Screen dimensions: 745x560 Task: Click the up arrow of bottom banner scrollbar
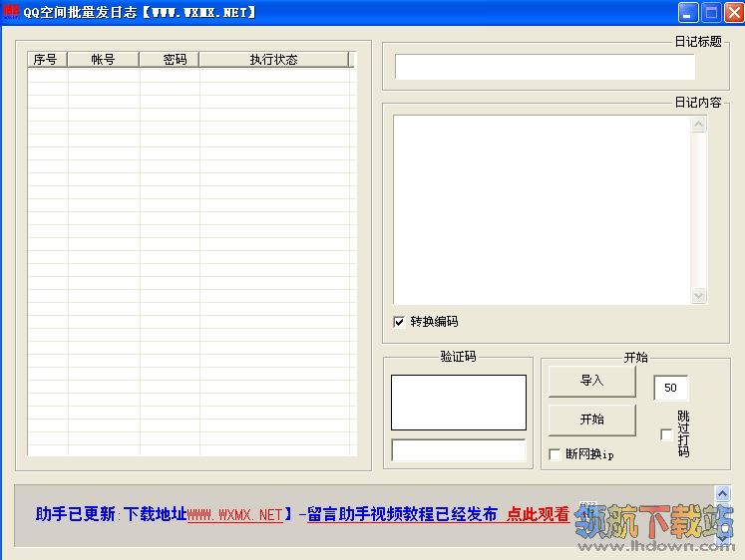pyautogui.click(x=723, y=493)
